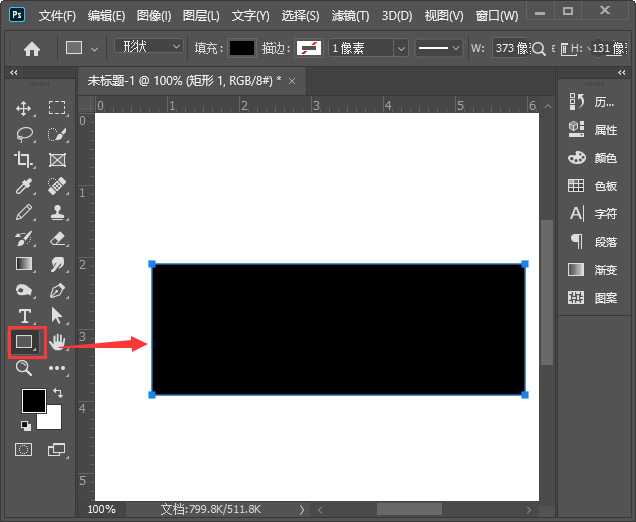
Task: Swap foreground and background colors
Action: (x=57, y=393)
